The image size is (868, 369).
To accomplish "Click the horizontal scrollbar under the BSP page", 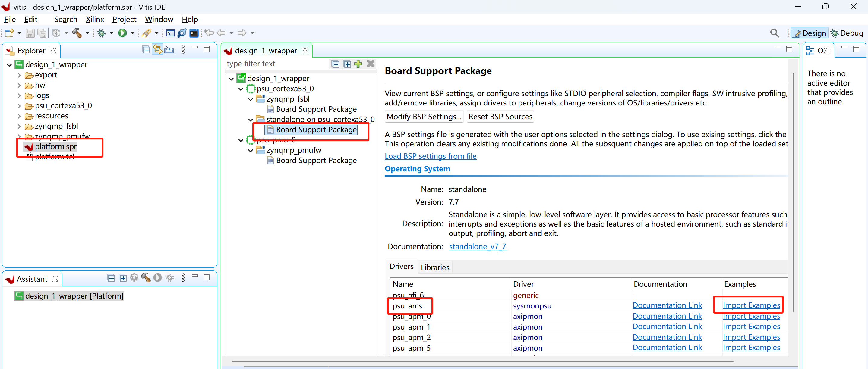I will click(482, 361).
